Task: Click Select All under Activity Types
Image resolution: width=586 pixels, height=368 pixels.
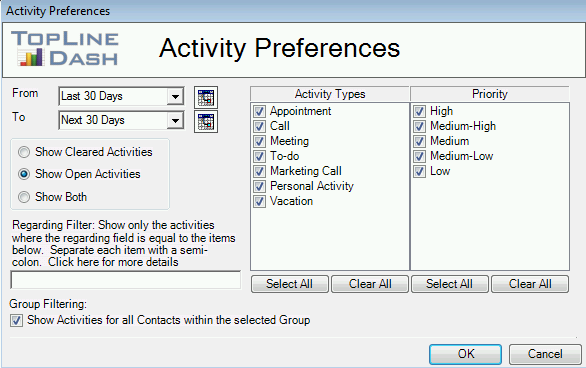Action: click(x=290, y=284)
